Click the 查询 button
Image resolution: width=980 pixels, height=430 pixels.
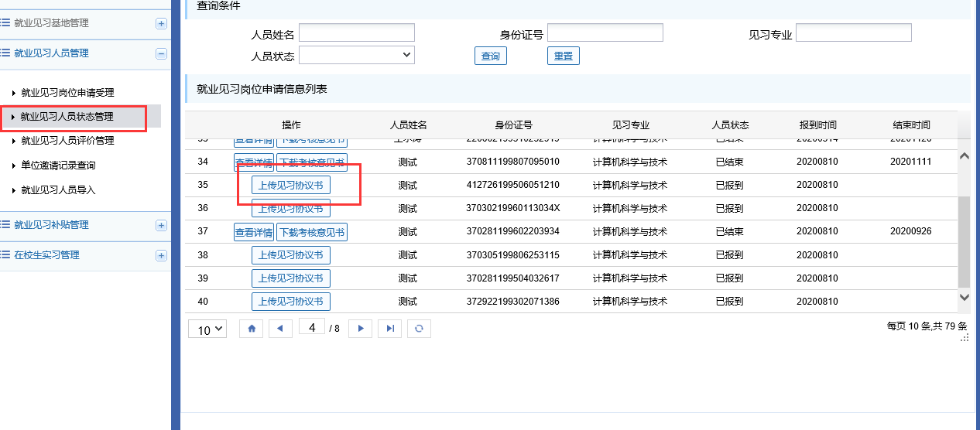491,56
